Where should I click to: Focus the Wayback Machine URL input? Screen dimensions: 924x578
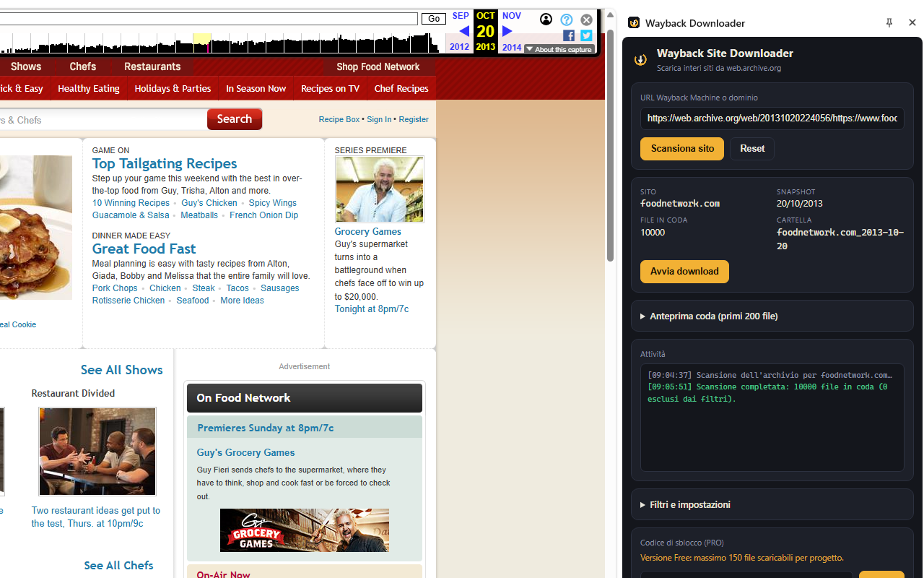pos(772,118)
